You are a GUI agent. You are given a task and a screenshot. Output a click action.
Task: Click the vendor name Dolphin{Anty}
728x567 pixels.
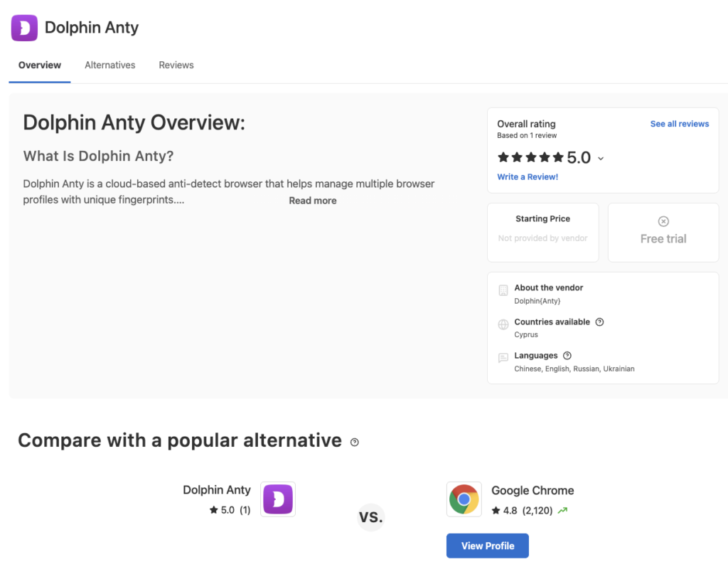[537, 301]
